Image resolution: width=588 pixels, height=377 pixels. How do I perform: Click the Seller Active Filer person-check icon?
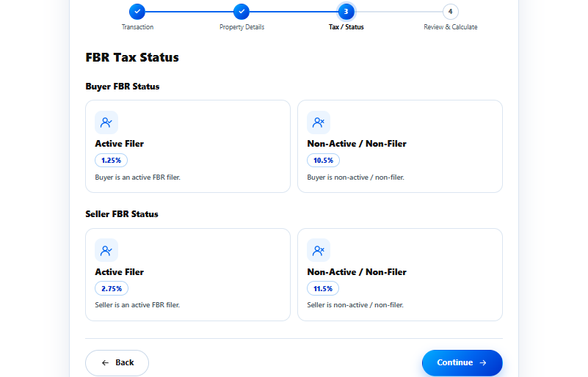(106, 250)
